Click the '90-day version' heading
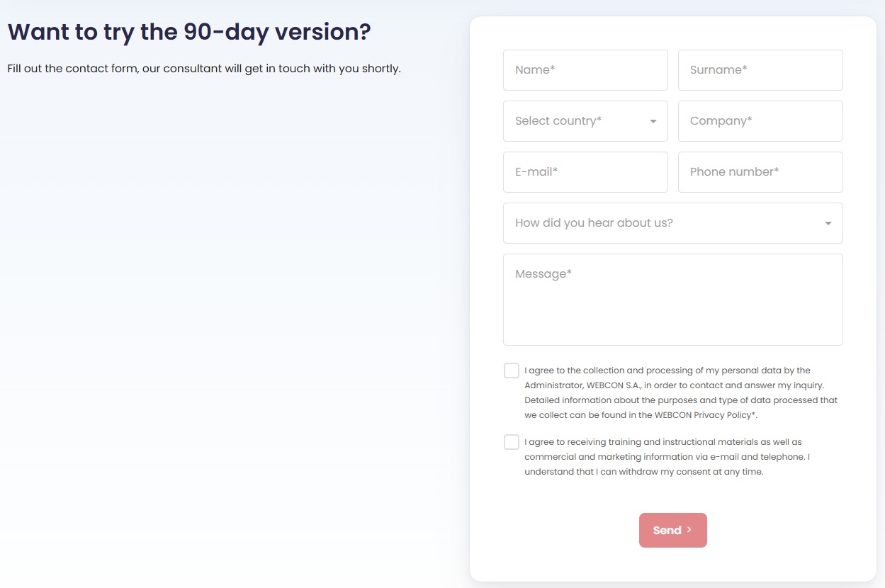The height and width of the screenshot is (588, 885). point(189,32)
